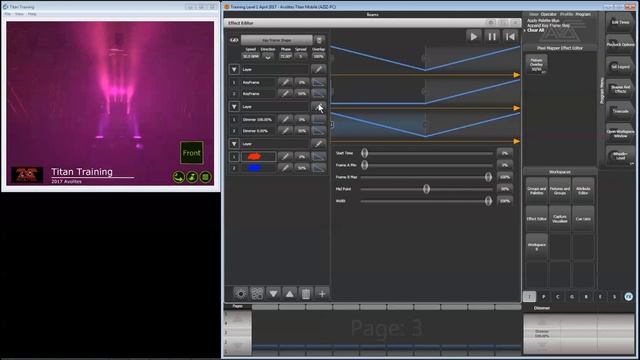
Task: Click the Clear All entry
Action: pyautogui.click(x=536, y=30)
